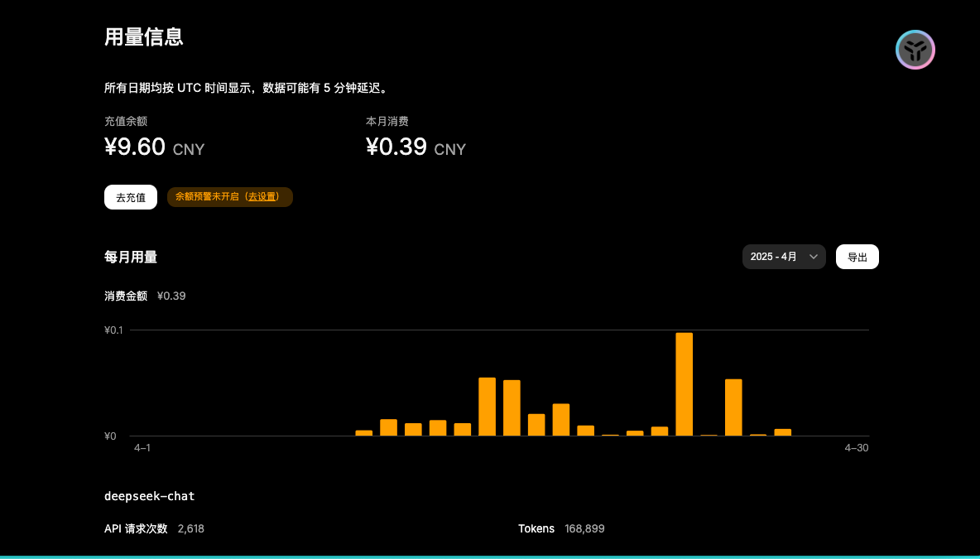Open the 2025 - 4月 month dropdown
This screenshot has height=559, width=980.
(784, 257)
